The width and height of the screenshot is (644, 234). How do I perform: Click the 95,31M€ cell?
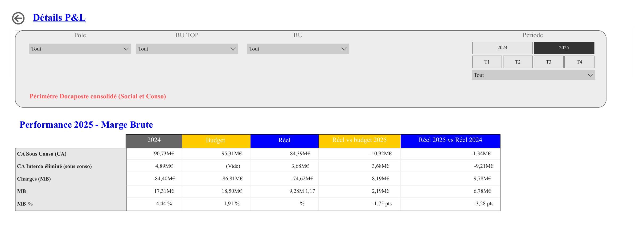click(216, 154)
